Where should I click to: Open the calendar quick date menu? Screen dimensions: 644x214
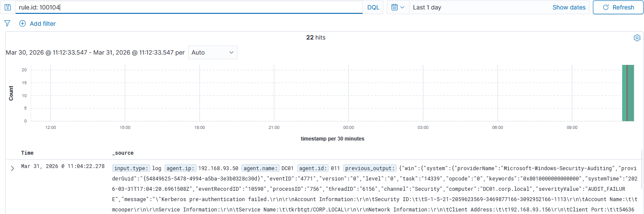398,7
